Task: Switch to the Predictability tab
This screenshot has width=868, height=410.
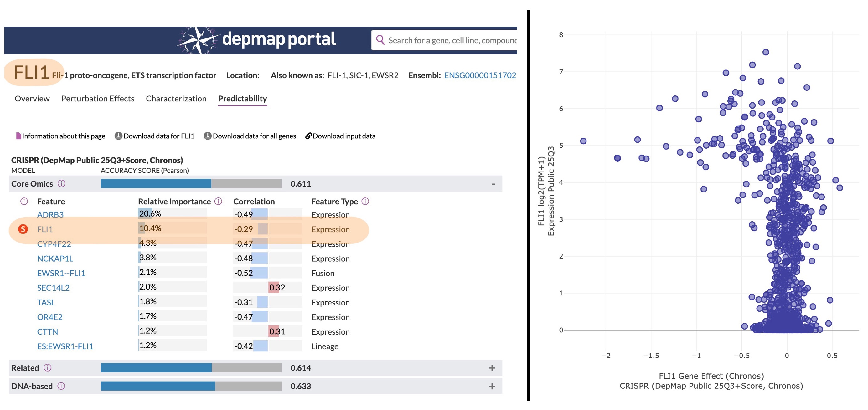Action: point(242,98)
